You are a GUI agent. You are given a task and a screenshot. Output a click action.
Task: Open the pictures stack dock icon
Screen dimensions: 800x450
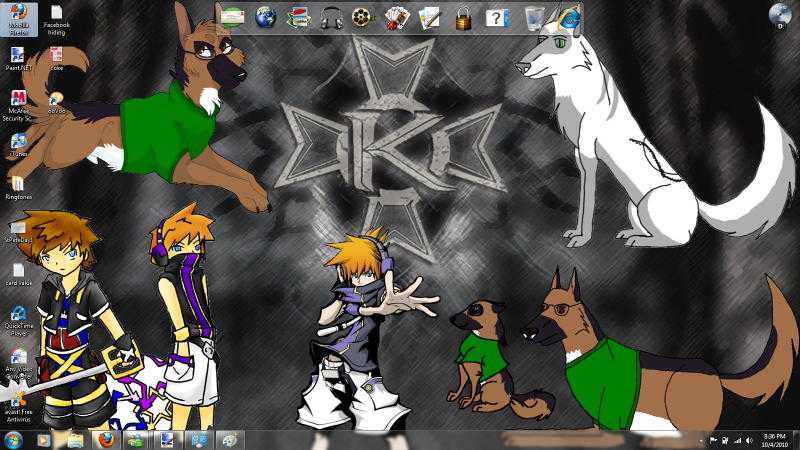point(298,18)
